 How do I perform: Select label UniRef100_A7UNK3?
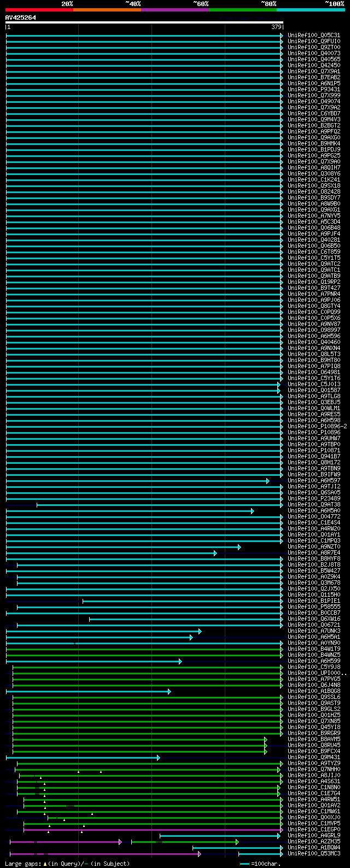314,631
